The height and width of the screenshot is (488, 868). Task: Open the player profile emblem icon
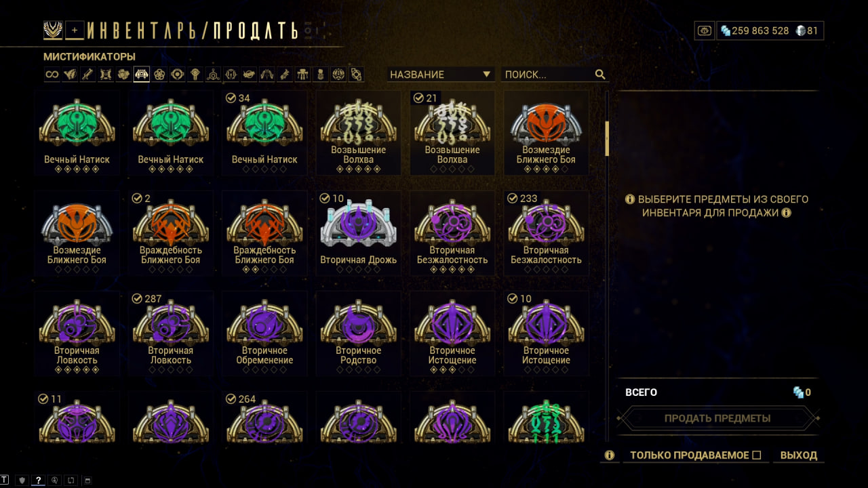coord(53,30)
